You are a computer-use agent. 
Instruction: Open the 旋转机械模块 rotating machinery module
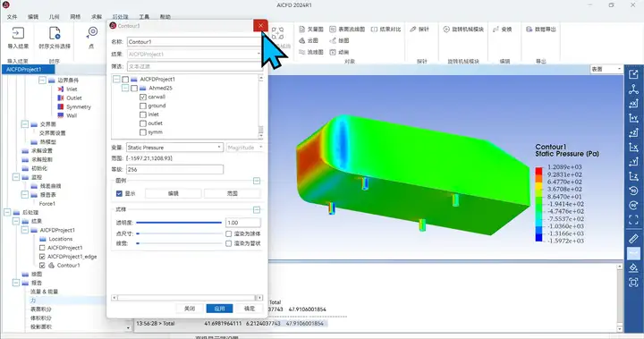pos(463,30)
